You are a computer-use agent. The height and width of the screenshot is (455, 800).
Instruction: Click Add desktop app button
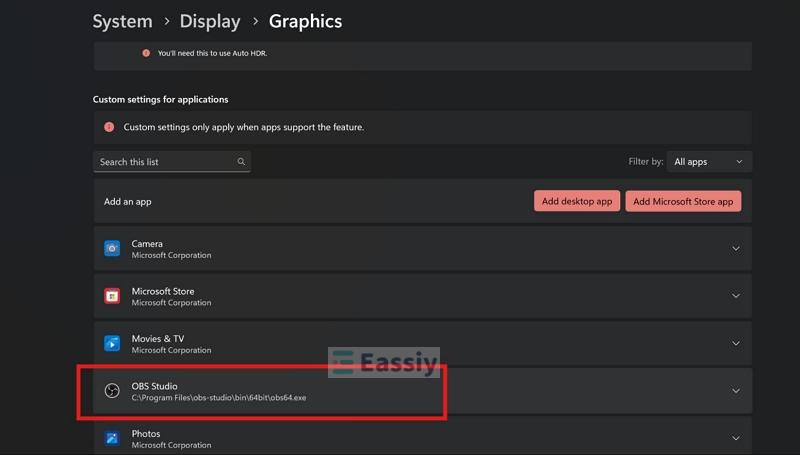click(577, 201)
